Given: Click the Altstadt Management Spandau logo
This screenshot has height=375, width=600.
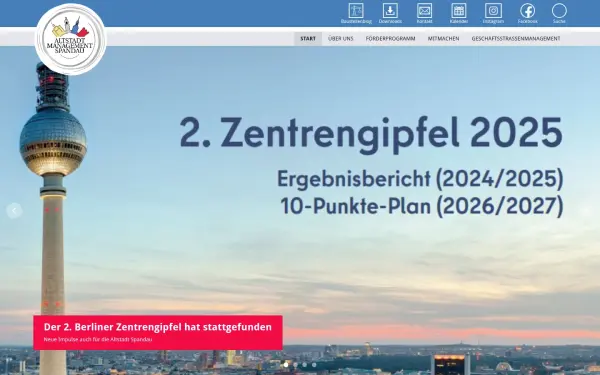Looking at the screenshot, I should (71, 39).
